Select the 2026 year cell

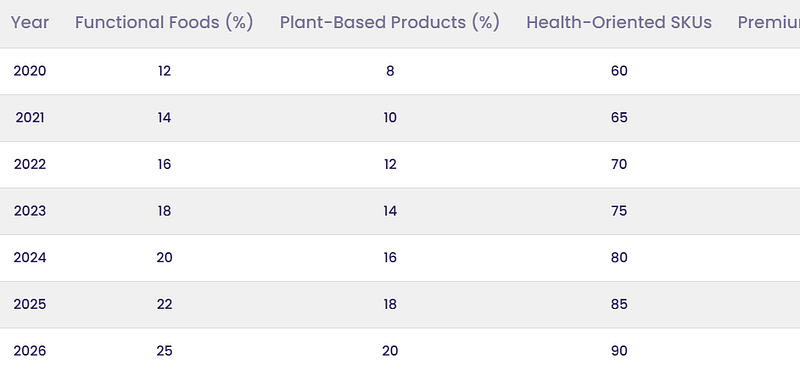[30, 351]
